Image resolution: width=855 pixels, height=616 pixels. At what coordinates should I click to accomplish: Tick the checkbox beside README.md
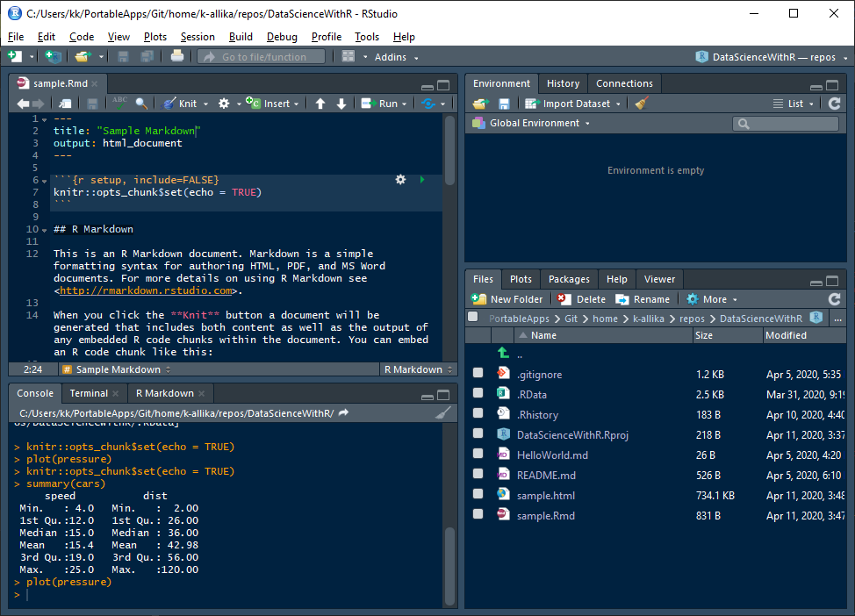tap(477, 475)
